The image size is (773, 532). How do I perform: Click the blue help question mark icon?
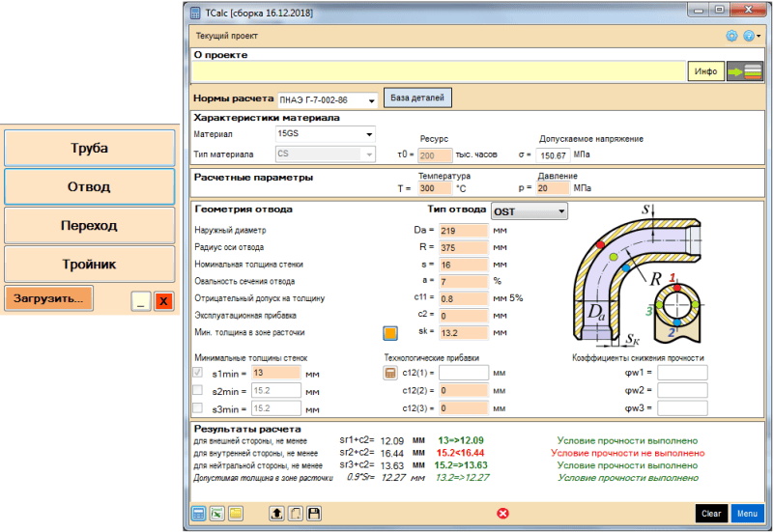[x=748, y=36]
